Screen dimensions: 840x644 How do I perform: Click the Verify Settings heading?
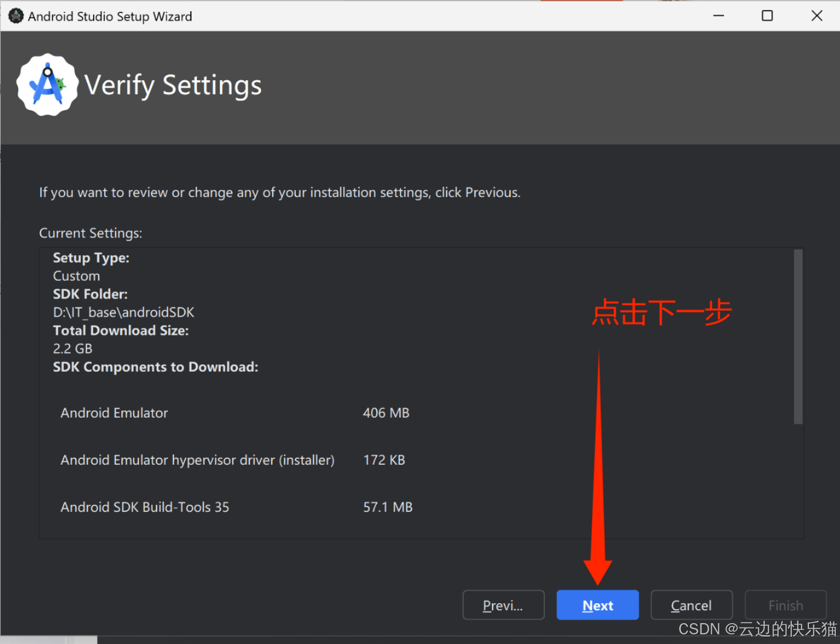coord(173,86)
